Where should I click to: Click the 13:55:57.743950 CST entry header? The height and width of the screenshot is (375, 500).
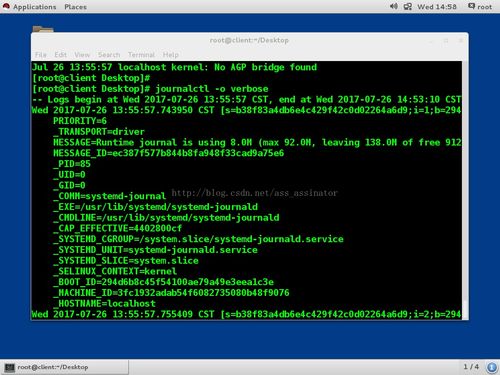click(246, 110)
